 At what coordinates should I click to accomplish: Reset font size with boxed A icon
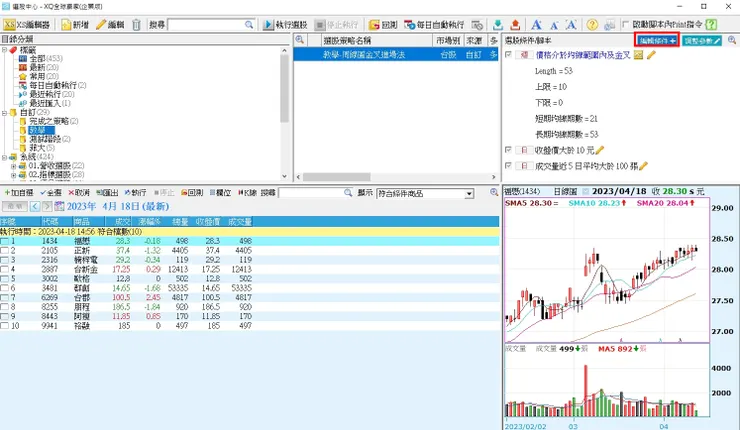[x=571, y=25]
